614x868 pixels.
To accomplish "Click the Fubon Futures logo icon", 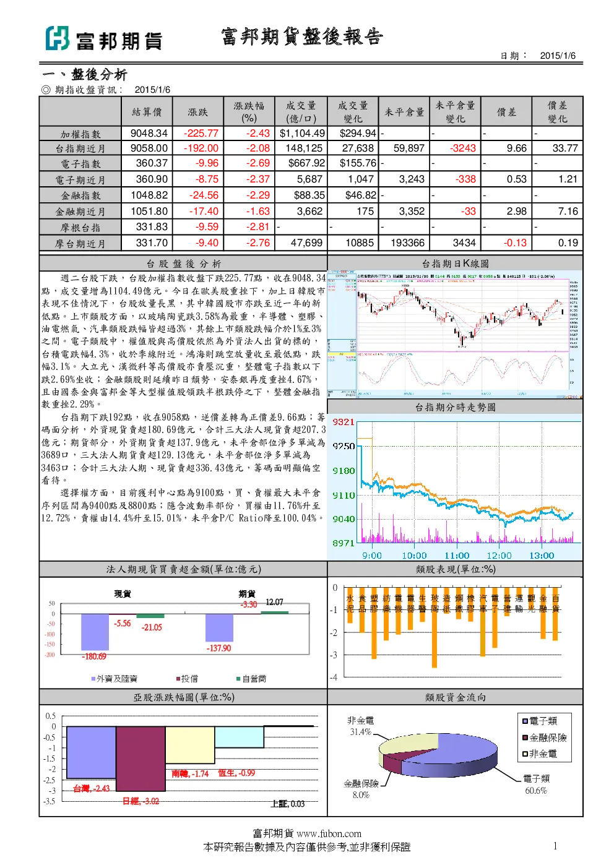I will pyautogui.click(x=57, y=38).
